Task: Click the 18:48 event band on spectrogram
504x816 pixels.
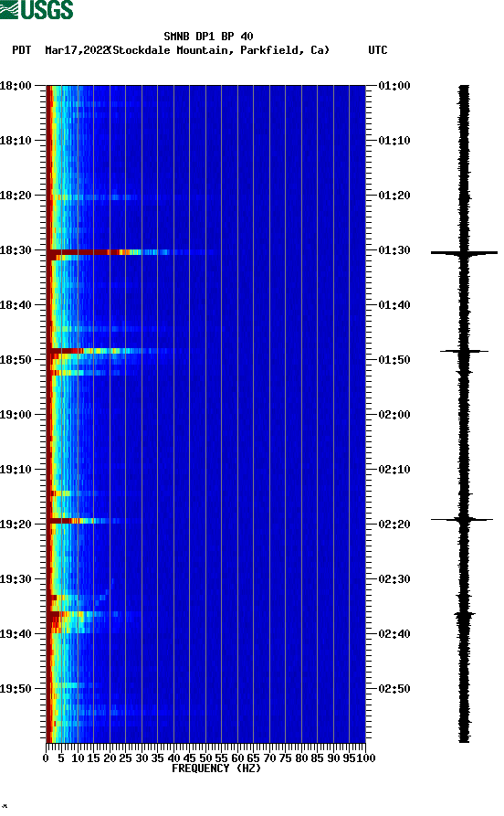Action: 108,351
